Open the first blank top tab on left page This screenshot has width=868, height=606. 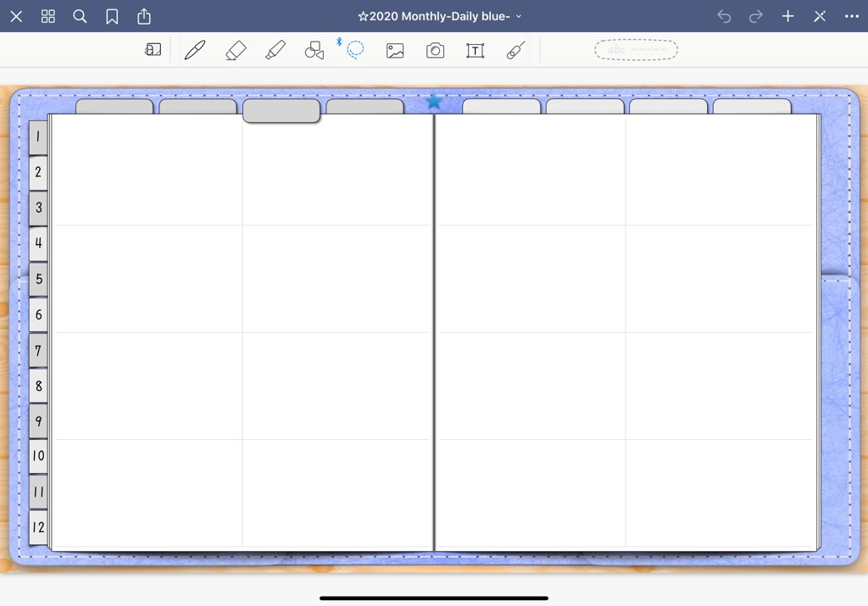pyautogui.click(x=114, y=107)
